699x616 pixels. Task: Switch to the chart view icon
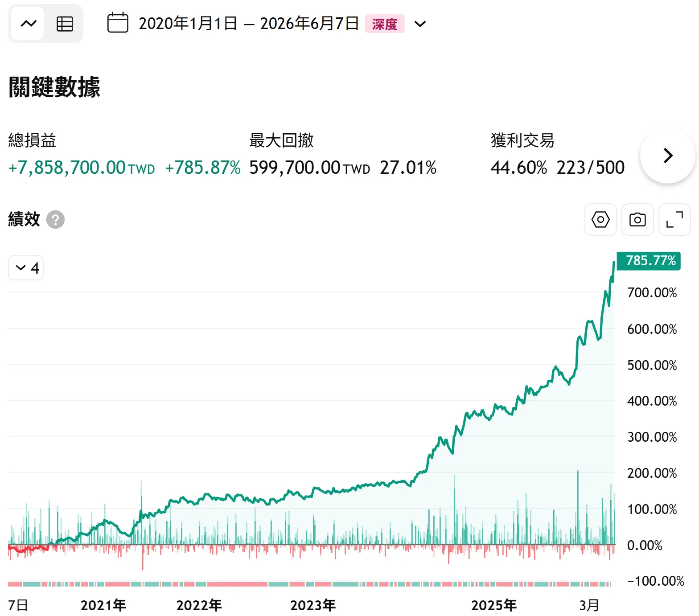pyautogui.click(x=29, y=24)
